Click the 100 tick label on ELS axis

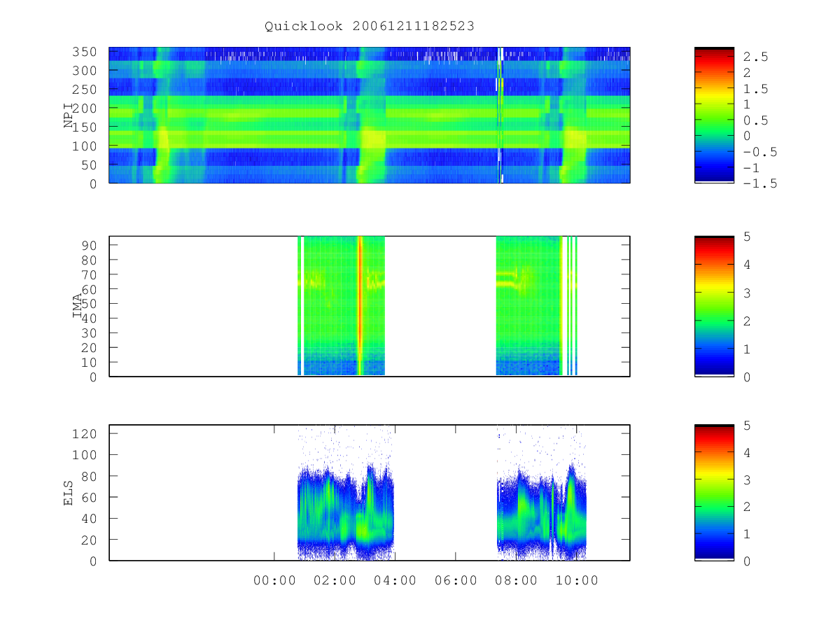coord(85,454)
